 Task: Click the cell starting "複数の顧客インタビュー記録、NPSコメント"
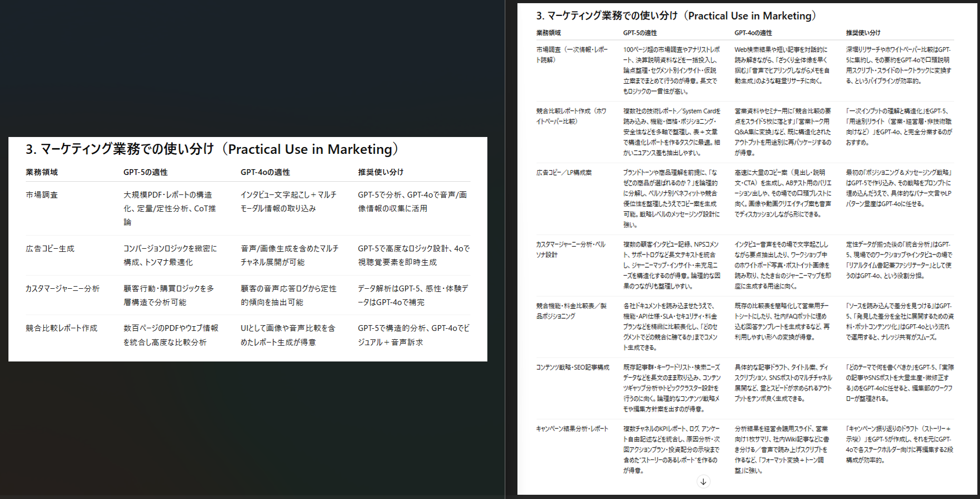pyautogui.click(x=671, y=266)
